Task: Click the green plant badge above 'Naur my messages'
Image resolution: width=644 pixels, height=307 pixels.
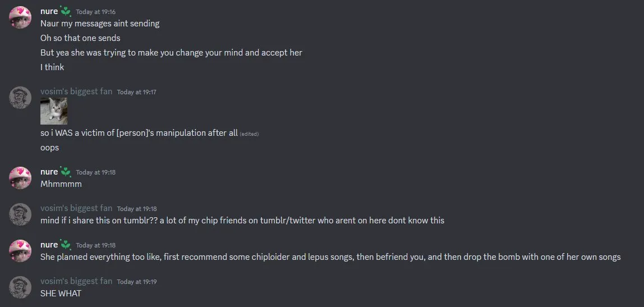Action: pyautogui.click(x=66, y=11)
